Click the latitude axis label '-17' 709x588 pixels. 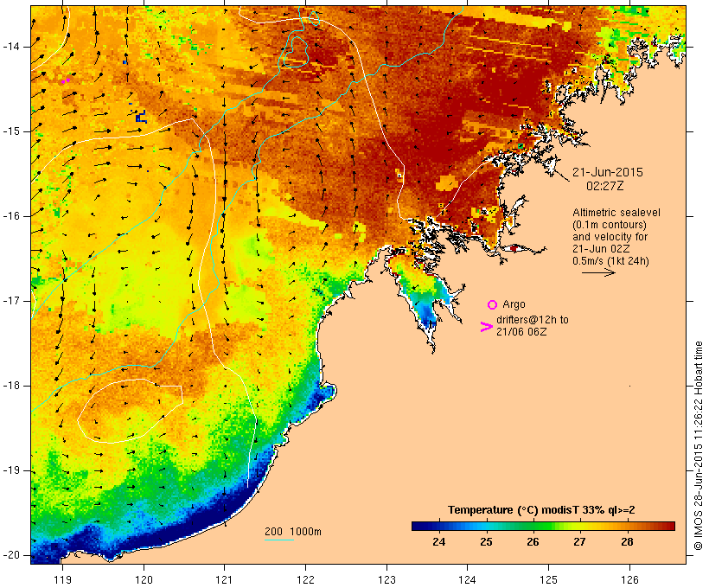coord(11,301)
